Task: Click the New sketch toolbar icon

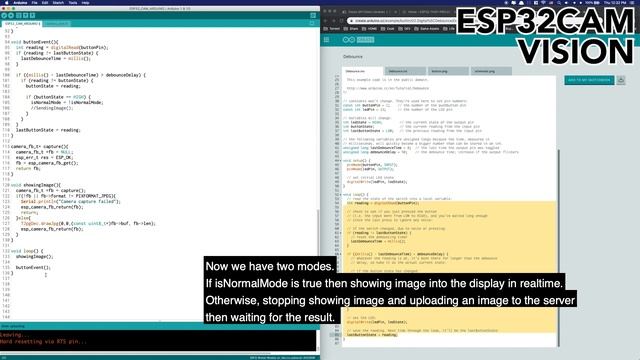Action: point(18,16)
